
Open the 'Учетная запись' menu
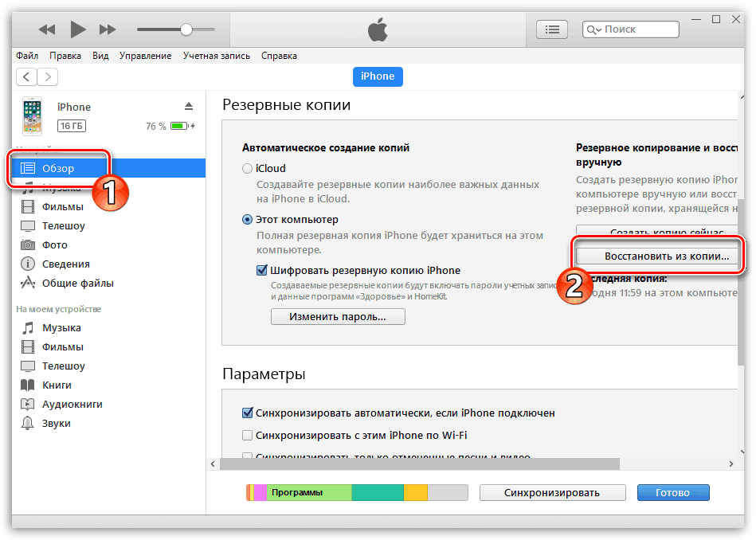[x=216, y=56]
